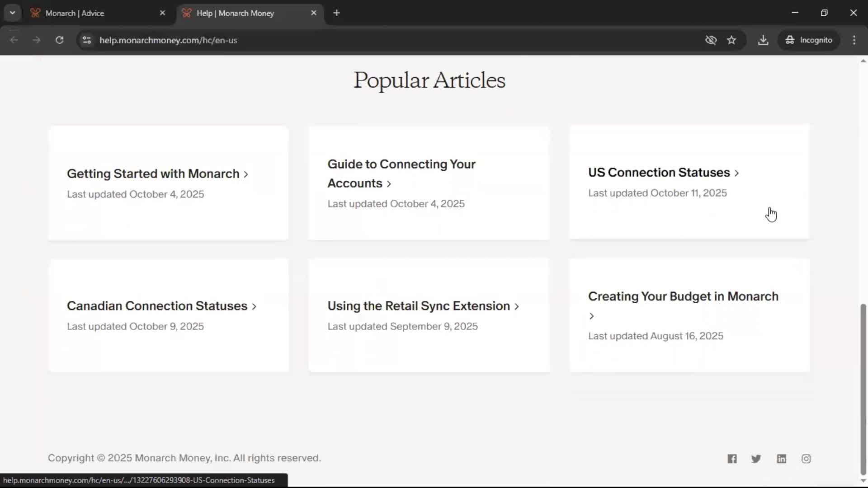Reload the help page
The height and width of the screenshot is (488, 868).
[x=59, y=40]
